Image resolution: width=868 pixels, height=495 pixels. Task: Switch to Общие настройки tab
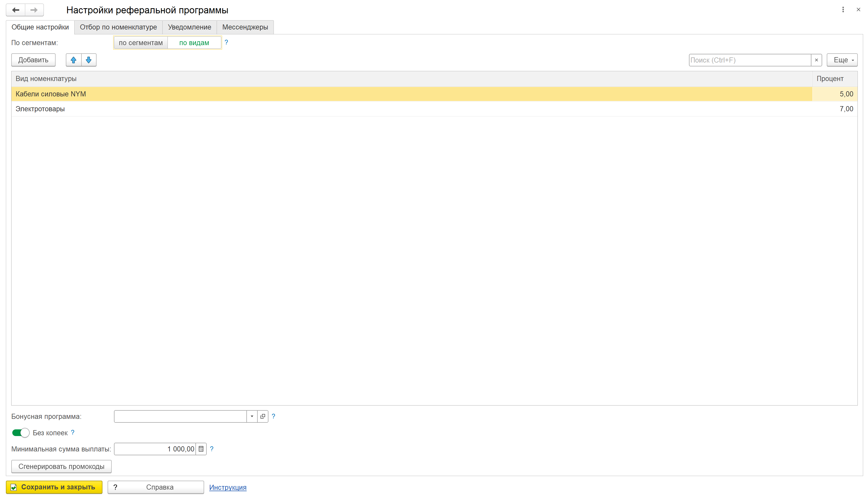point(40,27)
